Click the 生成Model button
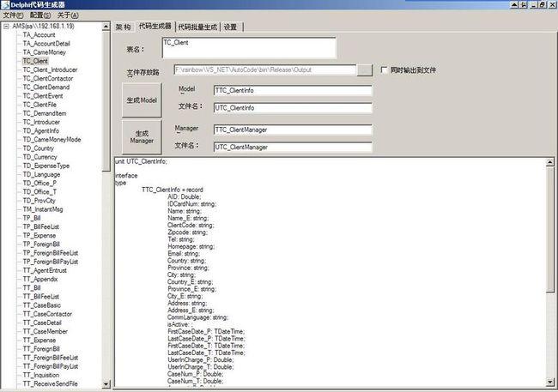Viewport: 558px width, 392px height. tap(143, 100)
